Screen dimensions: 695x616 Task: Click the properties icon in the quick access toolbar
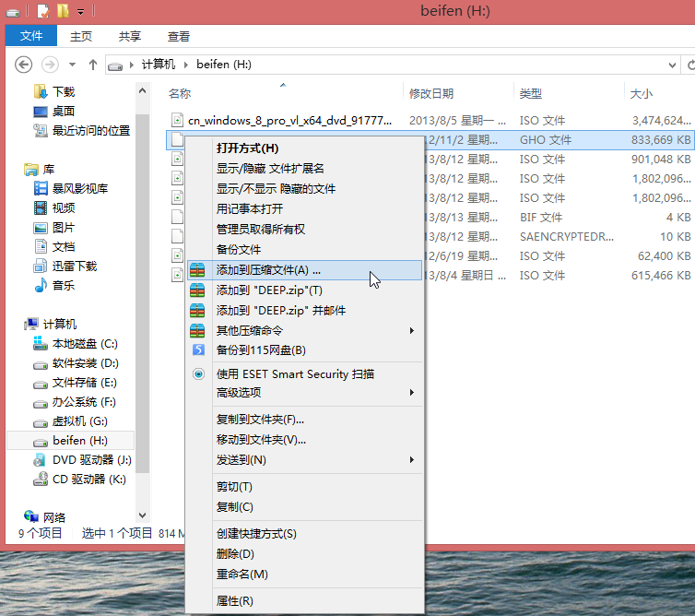pos(42,11)
